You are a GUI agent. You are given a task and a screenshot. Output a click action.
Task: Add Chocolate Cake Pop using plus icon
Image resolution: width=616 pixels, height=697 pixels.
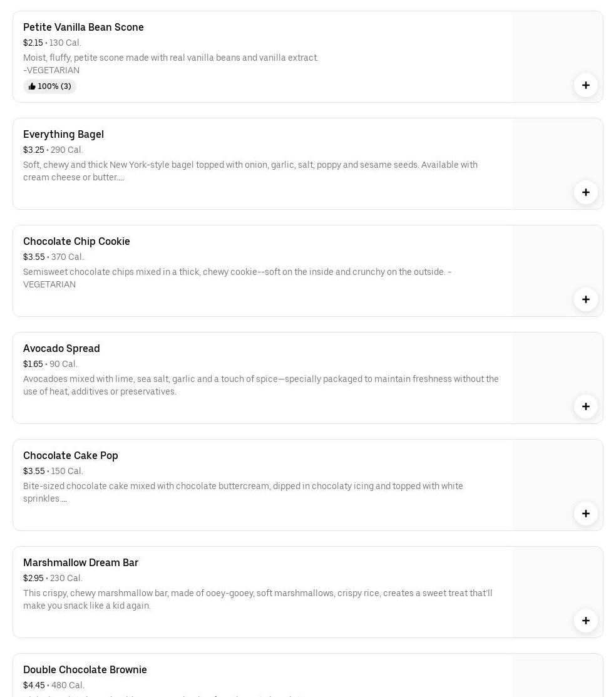585,514
